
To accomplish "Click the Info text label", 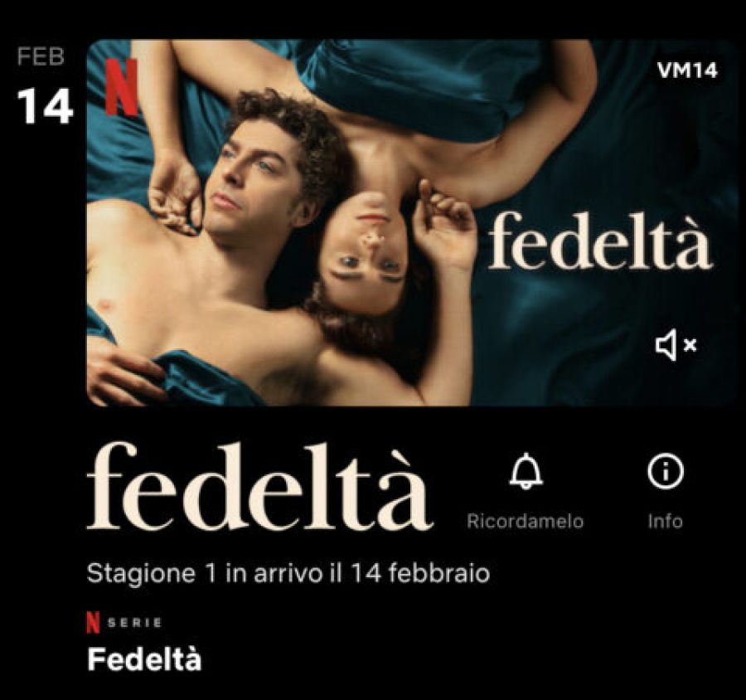I will pos(665,521).
